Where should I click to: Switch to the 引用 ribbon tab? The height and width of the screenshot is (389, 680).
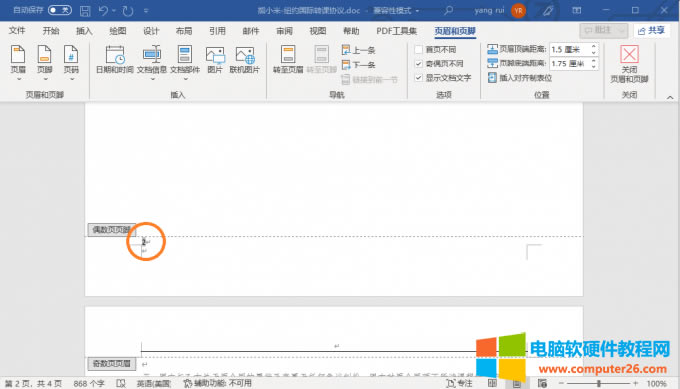click(217, 31)
